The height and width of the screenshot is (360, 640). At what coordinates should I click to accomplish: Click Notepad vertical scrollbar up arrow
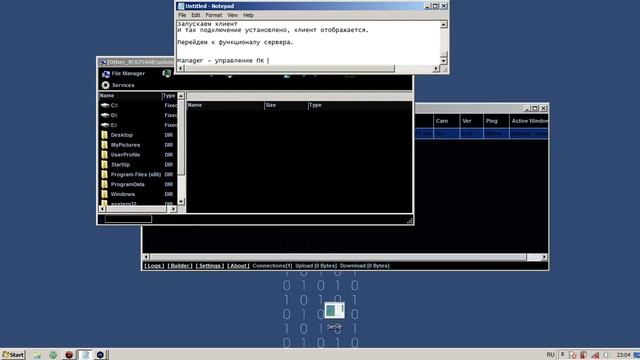444,25
